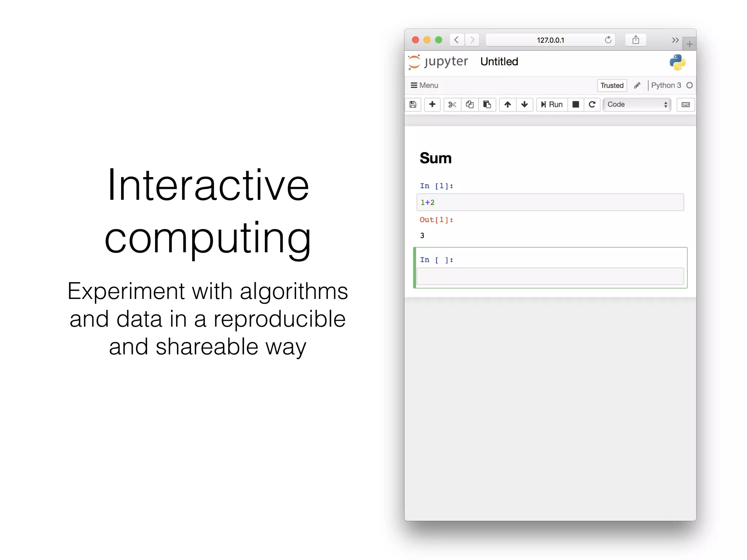Show more toolbar items chevron
This screenshot has width=747, height=560.
[x=675, y=40]
